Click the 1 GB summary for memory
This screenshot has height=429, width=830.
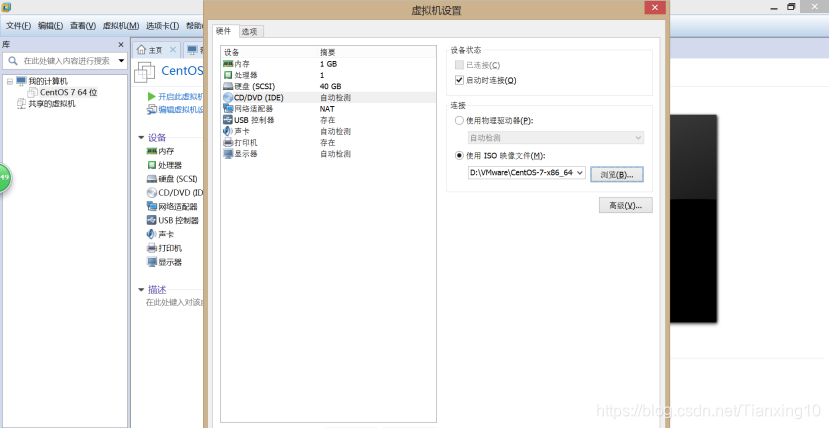(328, 64)
